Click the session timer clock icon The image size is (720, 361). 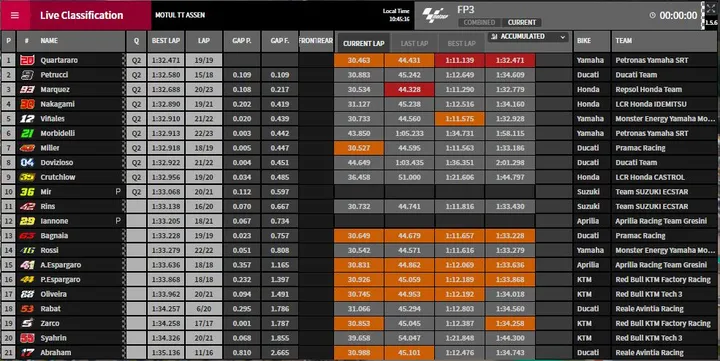[652, 15]
